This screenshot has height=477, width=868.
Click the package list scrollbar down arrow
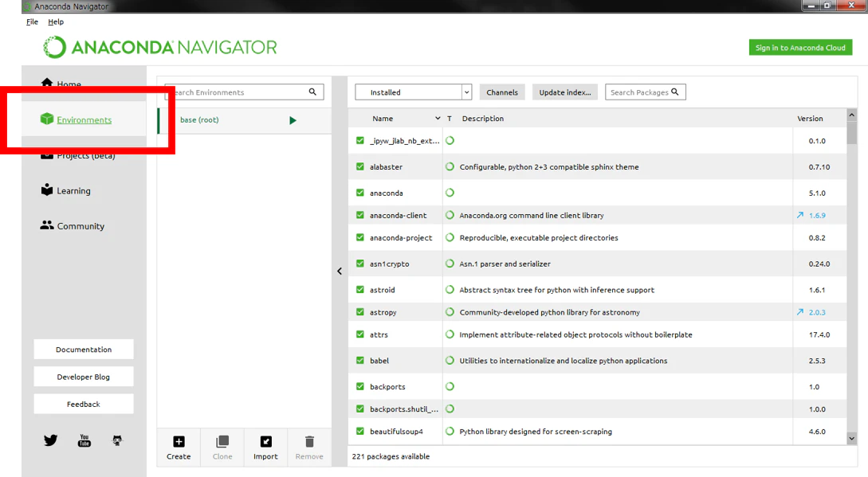pos(852,438)
